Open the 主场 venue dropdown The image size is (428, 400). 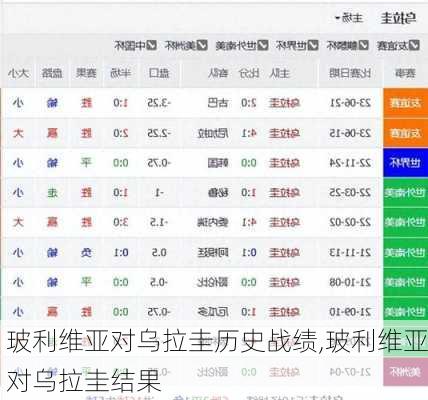coord(349,18)
